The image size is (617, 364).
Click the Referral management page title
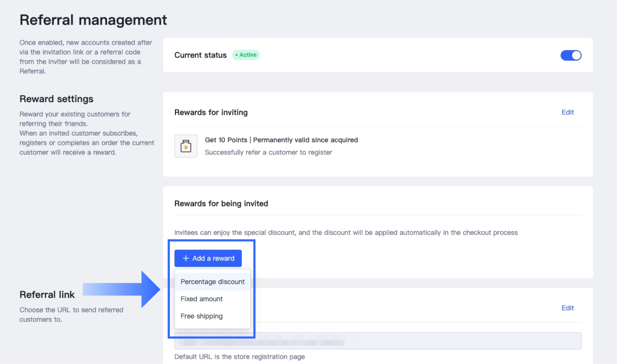(93, 20)
